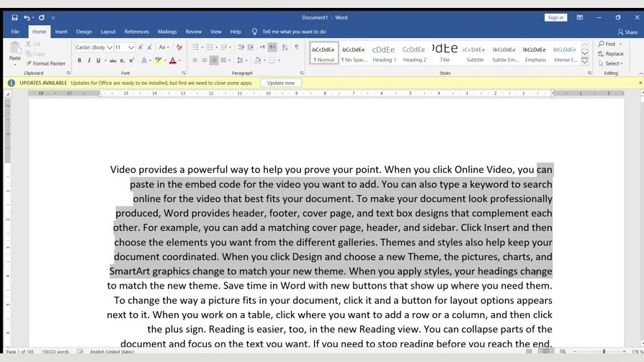Apply the No Spacing style
Viewport: 644px width, 362px height.
pos(354,53)
